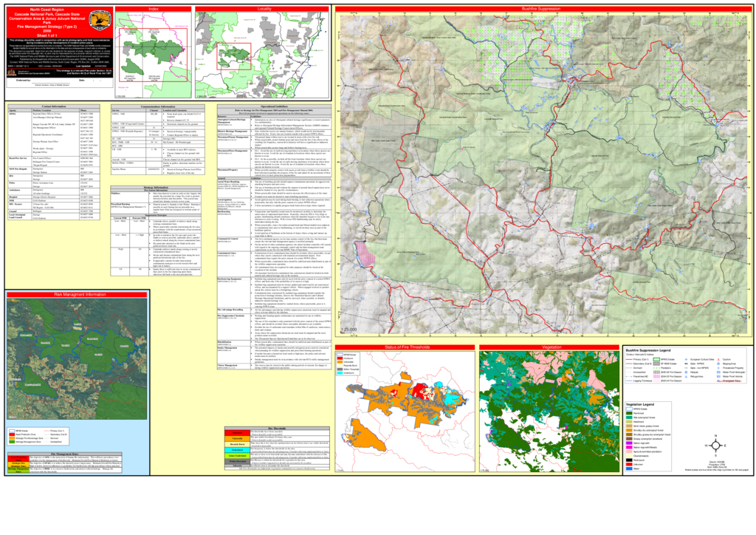756x535 pixels.
Task: Click the Rock/sand black vegetation swatch
Action: tap(629, 460)
